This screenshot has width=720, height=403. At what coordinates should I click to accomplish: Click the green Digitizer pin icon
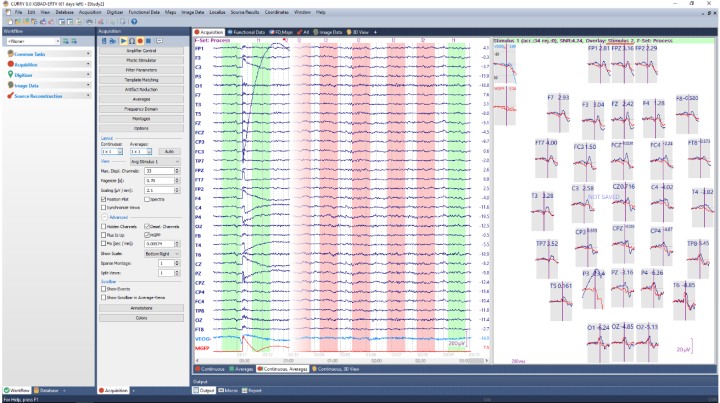11,74
